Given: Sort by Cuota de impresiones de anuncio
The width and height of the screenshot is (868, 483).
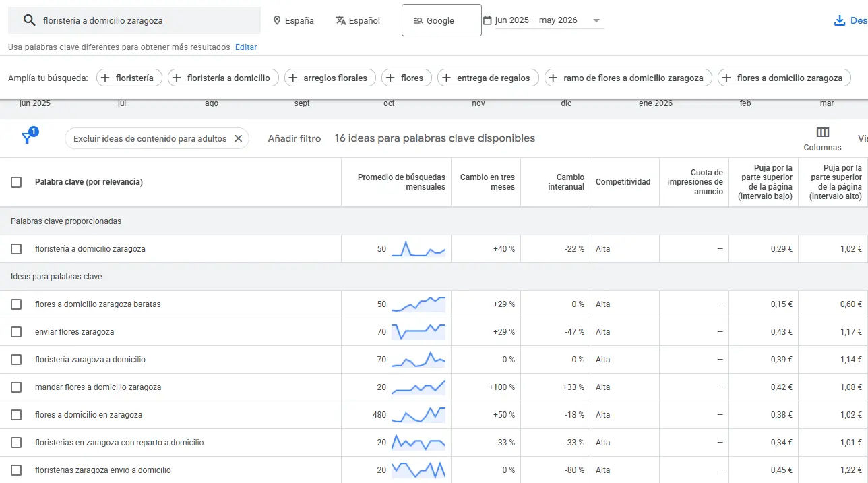Looking at the screenshot, I should tap(695, 182).
